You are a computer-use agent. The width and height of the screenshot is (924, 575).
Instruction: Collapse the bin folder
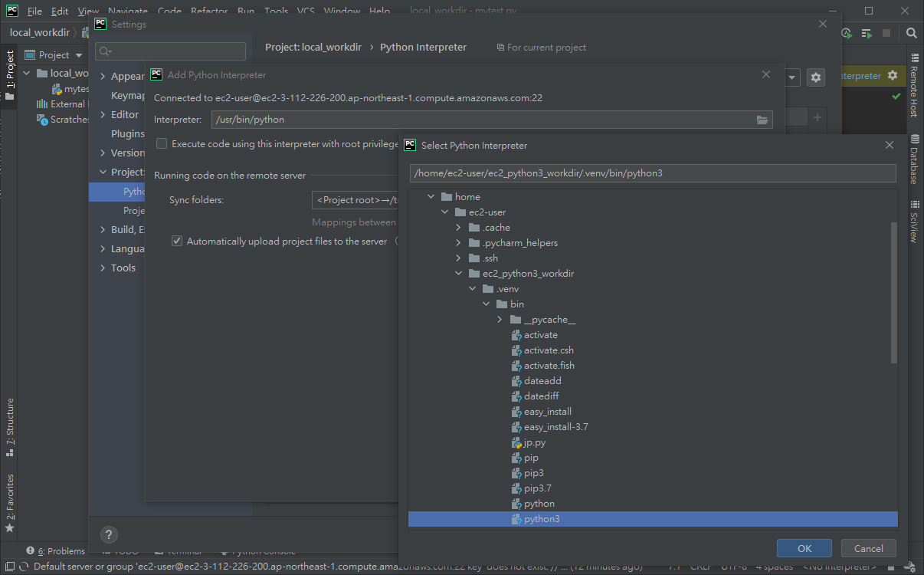coord(487,304)
